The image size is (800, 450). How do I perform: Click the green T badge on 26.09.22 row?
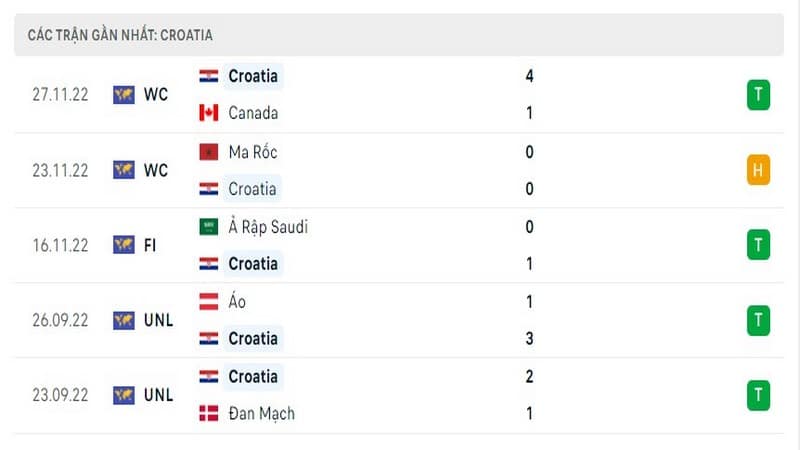(x=758, y=320)
